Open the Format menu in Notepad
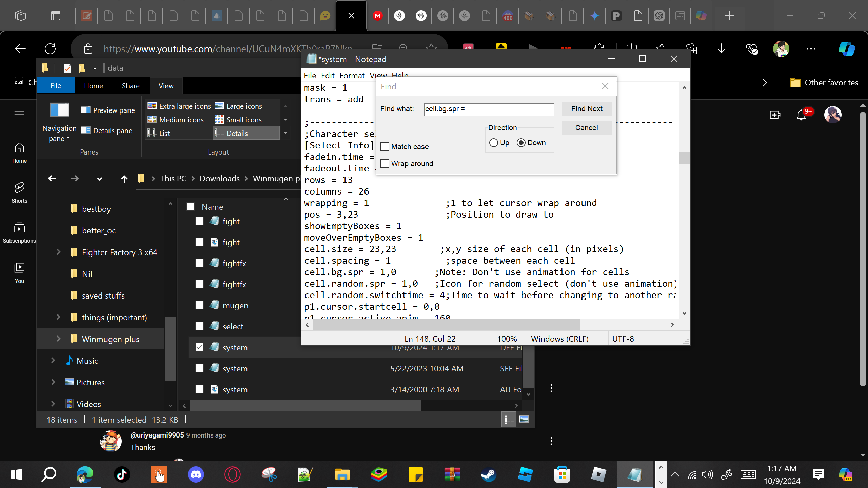 pyautogui.click(x=352, y=76)
